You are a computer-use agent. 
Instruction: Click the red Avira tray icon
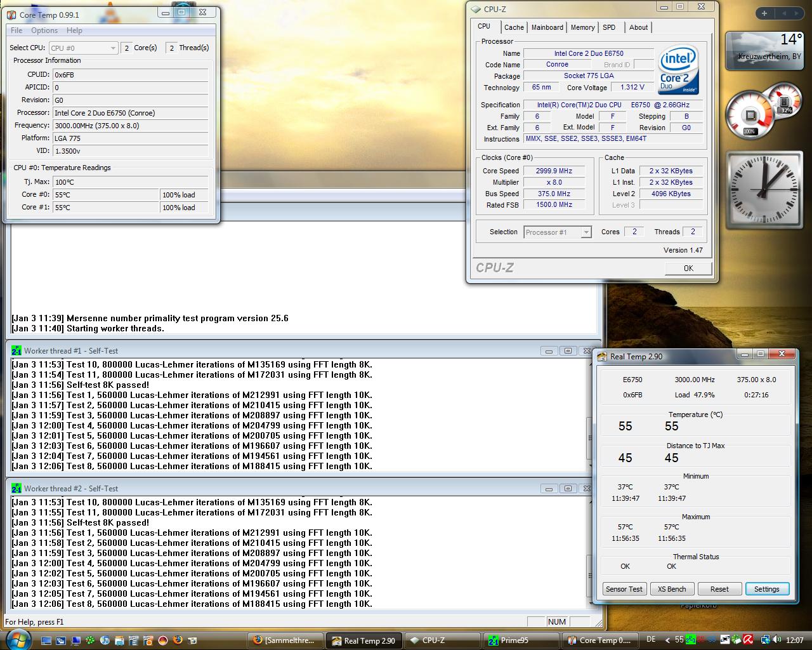click(748, 640)
